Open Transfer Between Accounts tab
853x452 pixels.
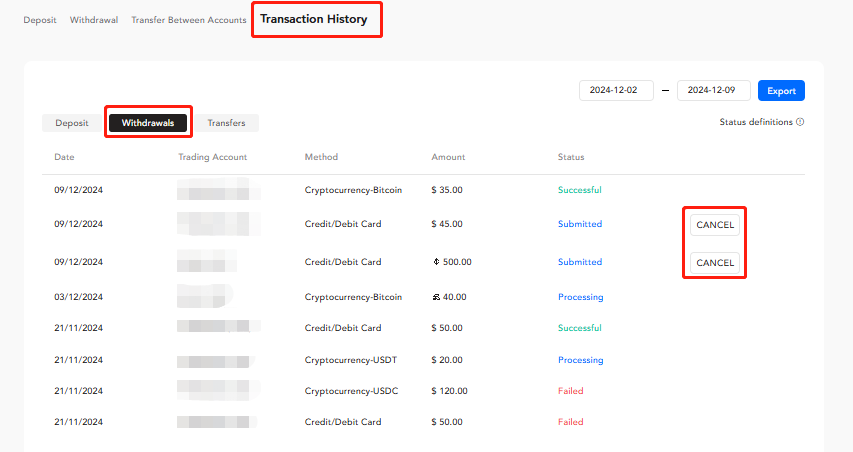(188, 20)
